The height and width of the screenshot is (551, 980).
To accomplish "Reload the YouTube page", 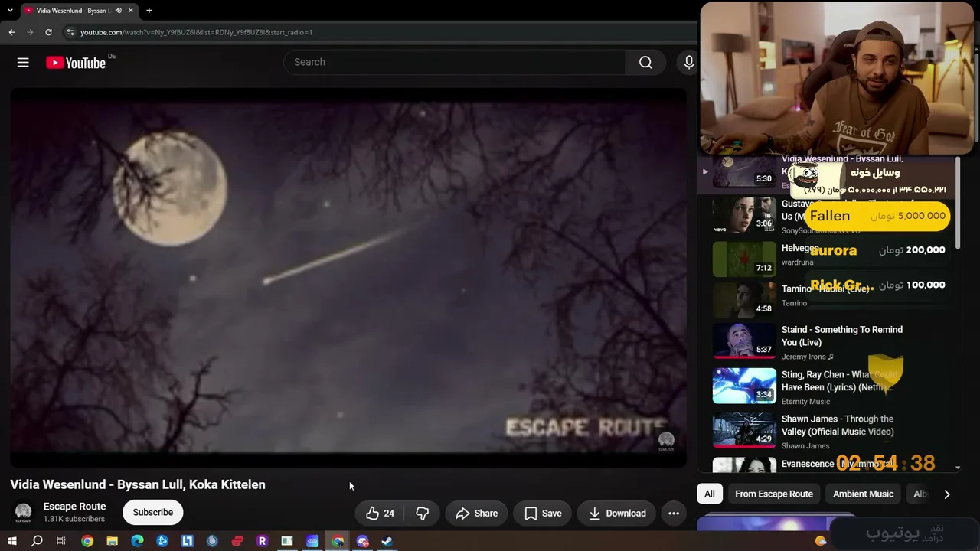I will (x=48, y=32).
